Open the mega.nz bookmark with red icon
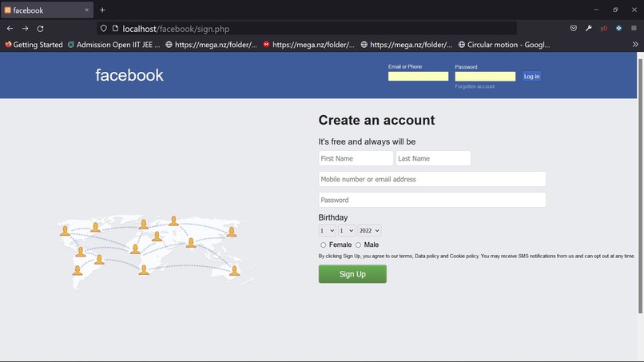Viewport: 644px width, 362px height. point(309,45)
